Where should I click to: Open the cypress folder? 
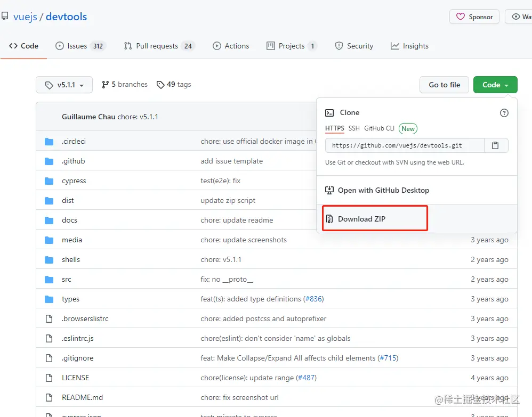pos(74,181)
